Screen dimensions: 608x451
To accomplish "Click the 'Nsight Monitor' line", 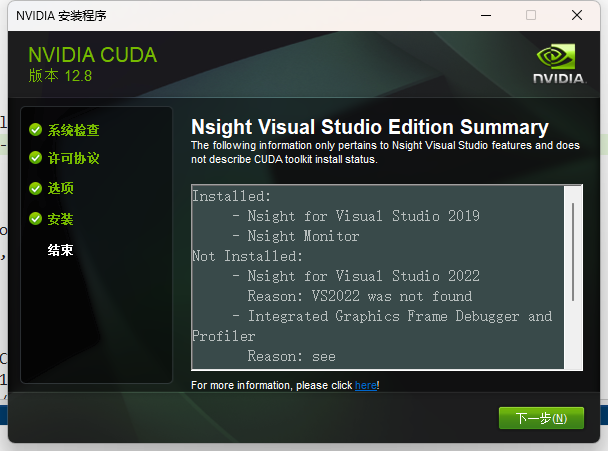I will (303, 236).
